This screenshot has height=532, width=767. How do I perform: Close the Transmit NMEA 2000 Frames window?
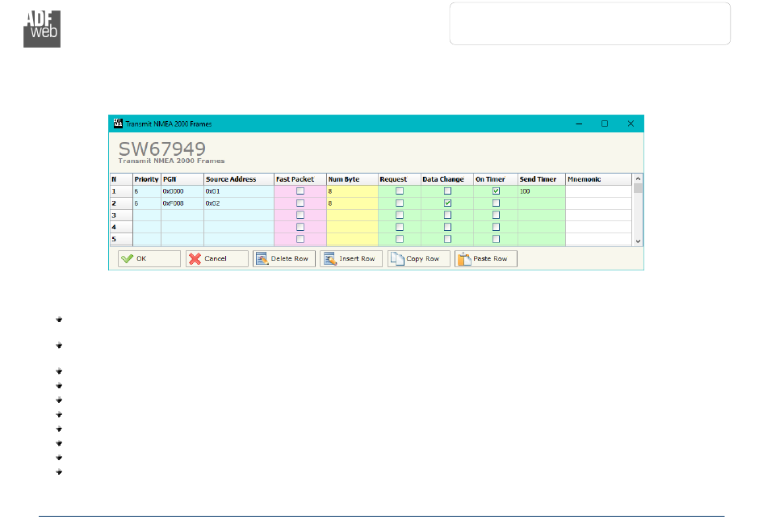631,124
